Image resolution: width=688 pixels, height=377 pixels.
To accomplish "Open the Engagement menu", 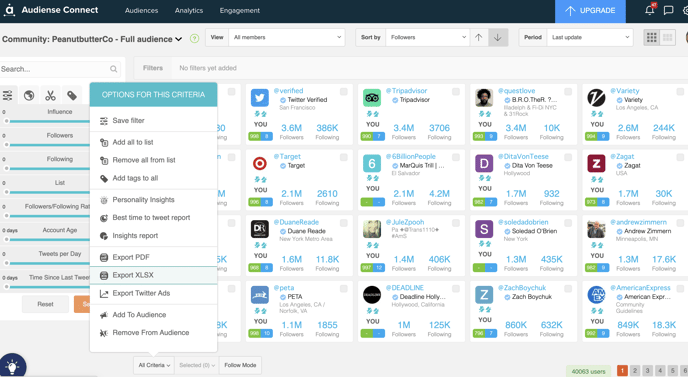I will (x=240, y=11).
